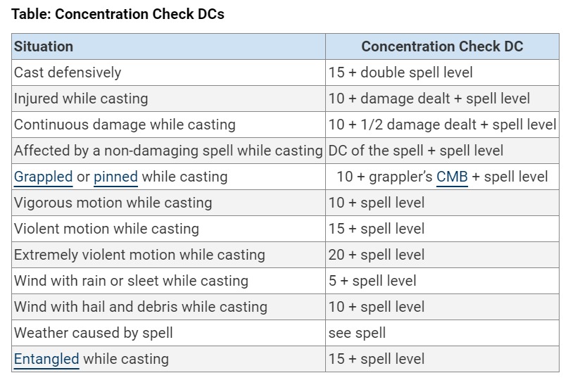Click the '20 + spell level' DC cell
The height and width of the screenshot is (392, 587).
point(377,255)
